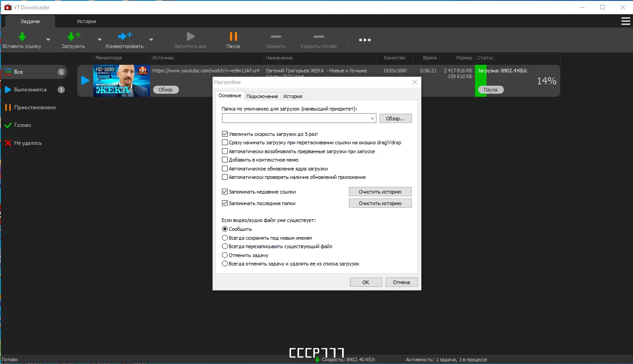Screen dimensions: 633x364
Task: Click the YT Downloader title bar app icon
Action: click(x=7, y=7)
